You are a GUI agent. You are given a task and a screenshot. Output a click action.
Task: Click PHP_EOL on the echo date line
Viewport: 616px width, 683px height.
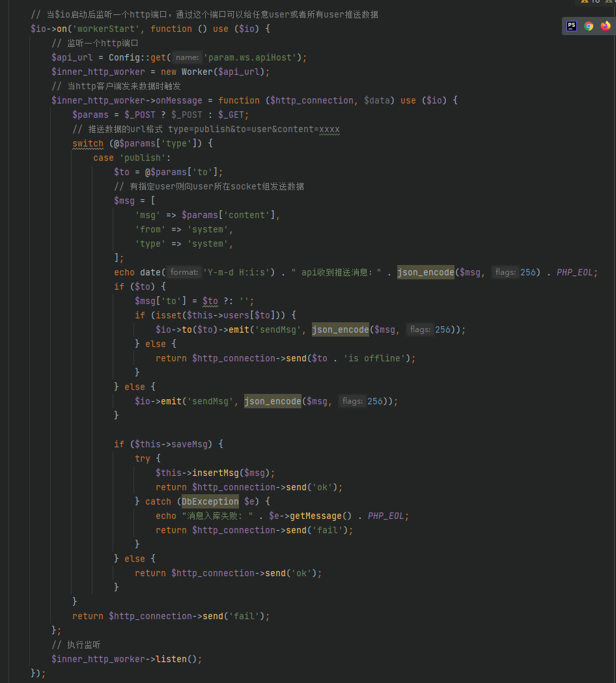[574, 272]
